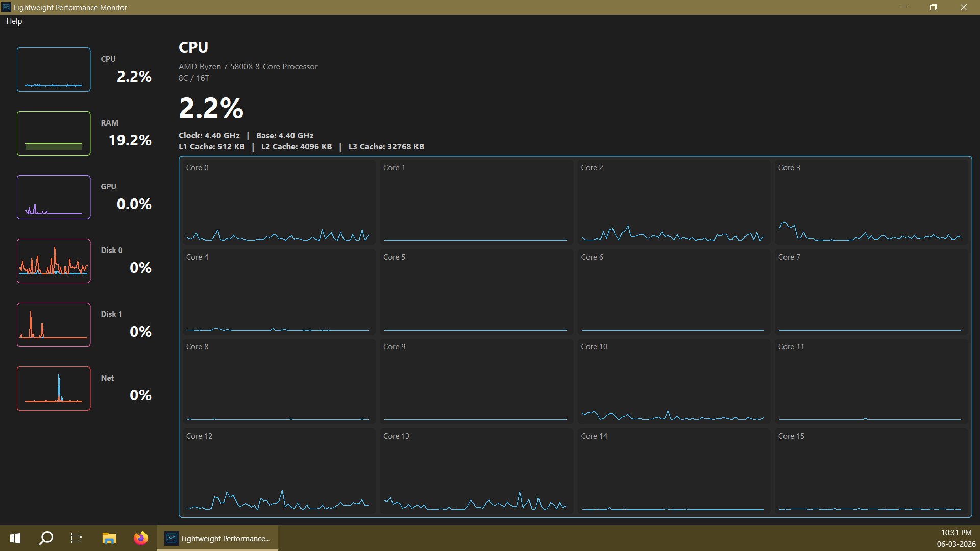Click the GPU 0.0% value
Screen dimensions: 980x551
(134, 204)
